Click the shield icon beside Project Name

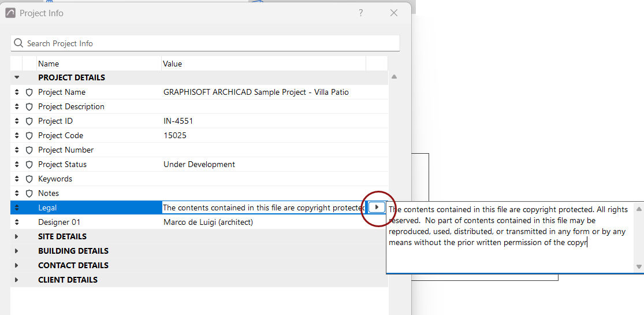pyautogui.click(x=29, y=92)
